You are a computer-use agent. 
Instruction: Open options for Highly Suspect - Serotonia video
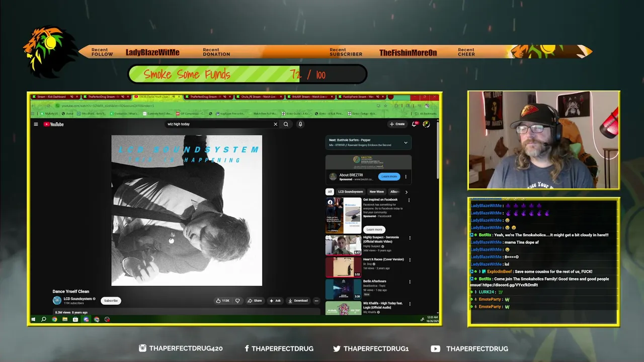click(410, 238)
